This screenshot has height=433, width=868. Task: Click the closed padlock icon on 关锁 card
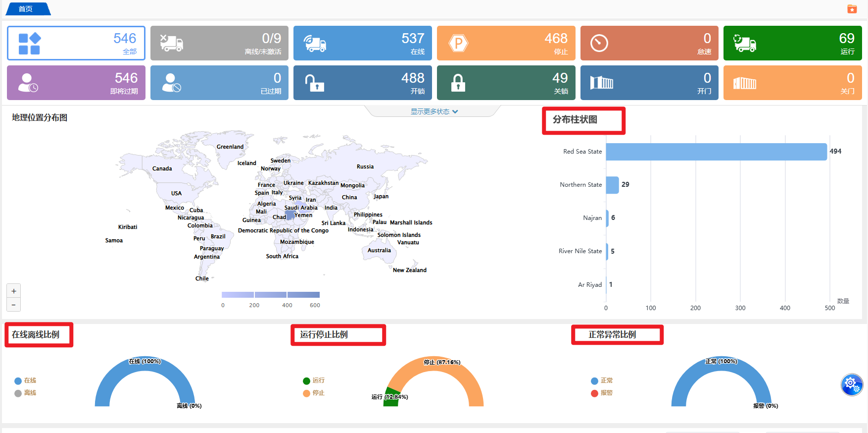(458, 83)
